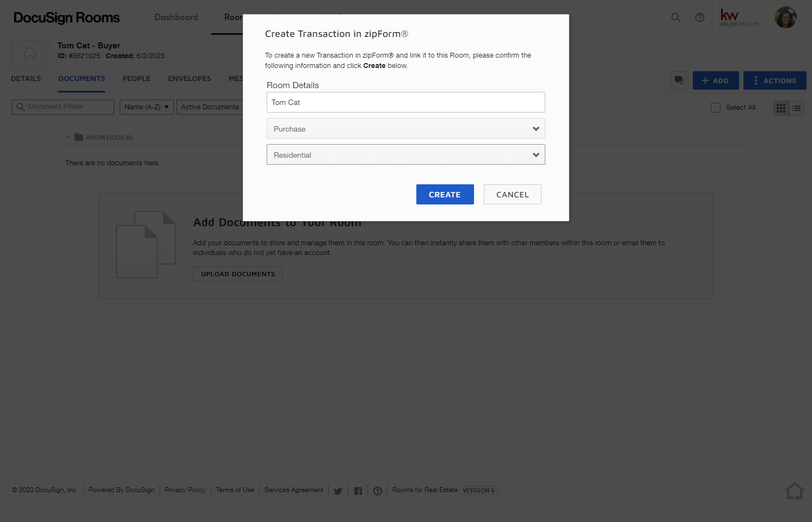
Task: Open the ACTIONS menu button
Action: click(775, 80)
